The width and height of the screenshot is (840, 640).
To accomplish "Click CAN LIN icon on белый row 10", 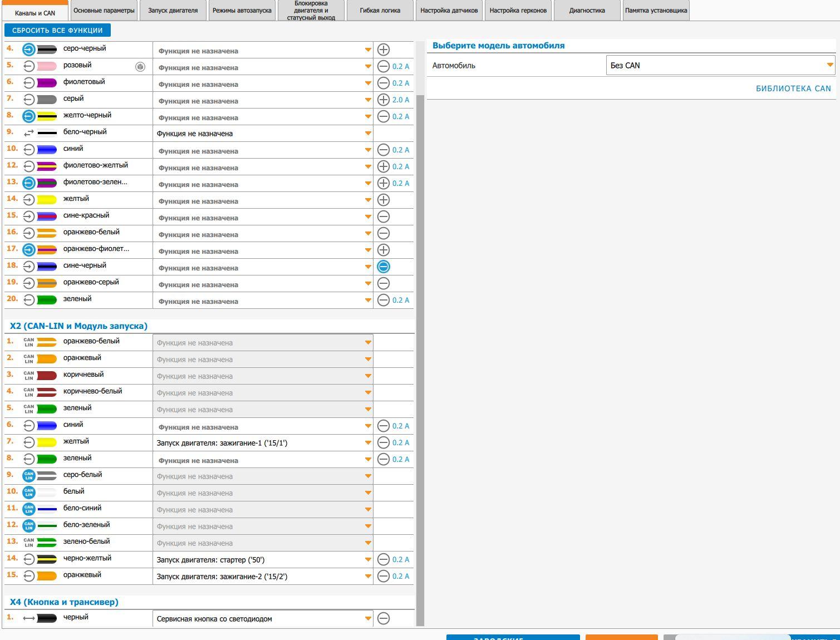I will (x=29, y=493).
